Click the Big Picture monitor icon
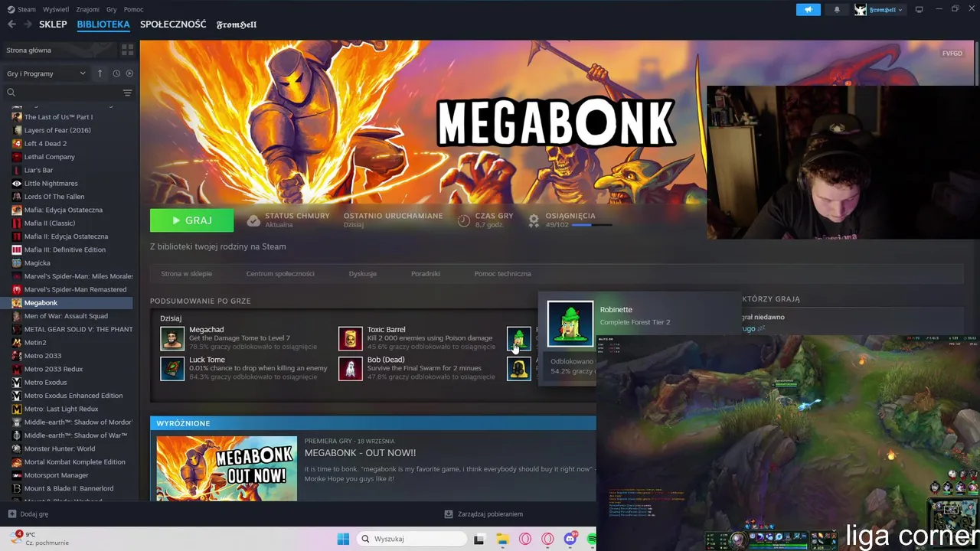 [x=919, y=9]
